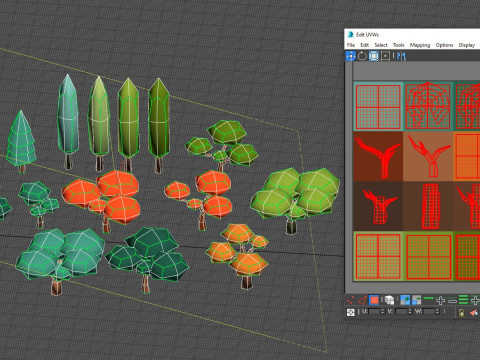Select the Scale tool in Edit UVWs
This screenshot has width=480, height=360.
[x=374, y=56]
